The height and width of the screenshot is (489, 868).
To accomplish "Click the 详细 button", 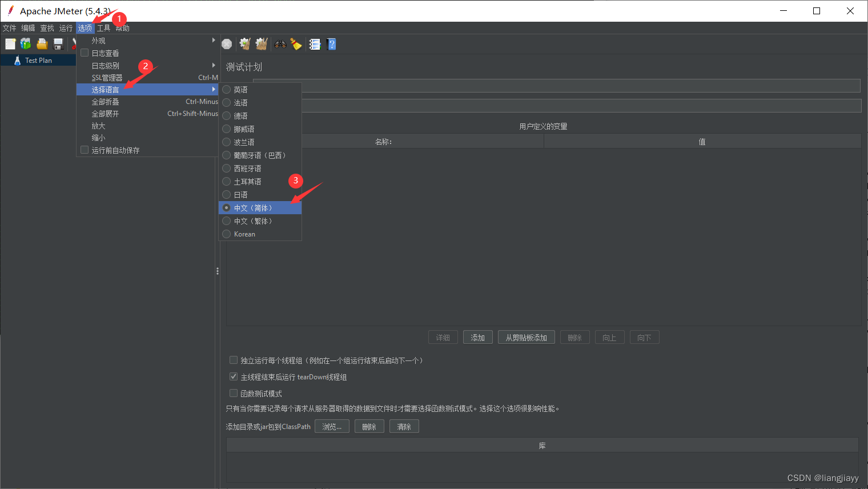I will 443,338.
